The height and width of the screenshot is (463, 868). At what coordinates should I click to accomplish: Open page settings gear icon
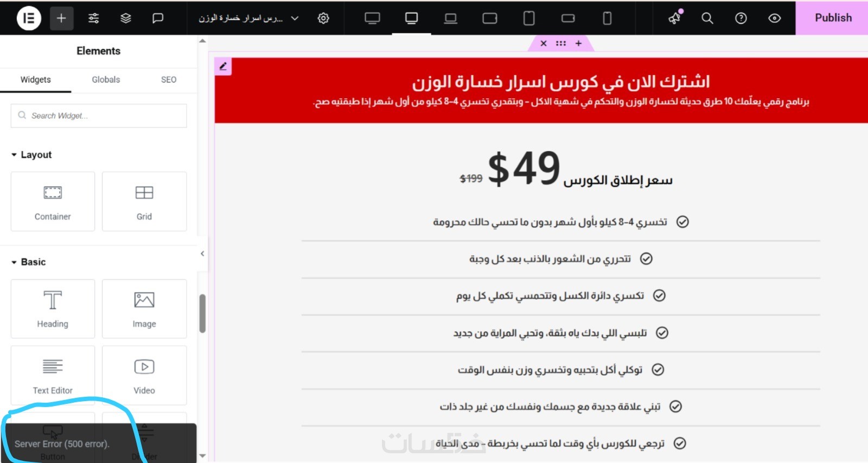pyautogui.click(x=323, y=18)
